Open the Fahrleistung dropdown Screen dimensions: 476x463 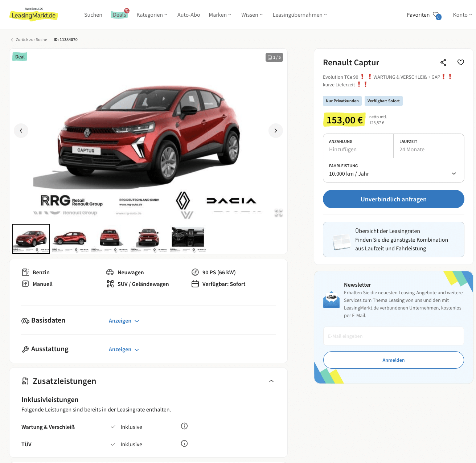point(394,170)
